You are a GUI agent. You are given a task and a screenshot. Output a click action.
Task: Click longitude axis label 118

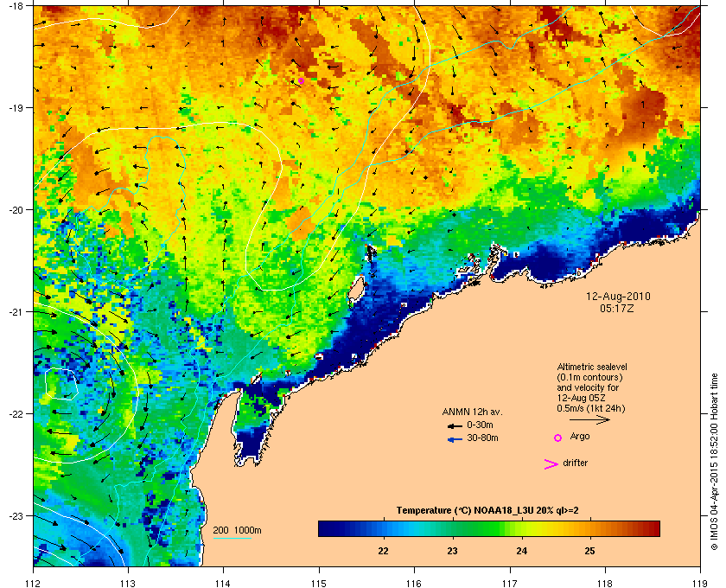pyautogui.click(x=605, y=584)
